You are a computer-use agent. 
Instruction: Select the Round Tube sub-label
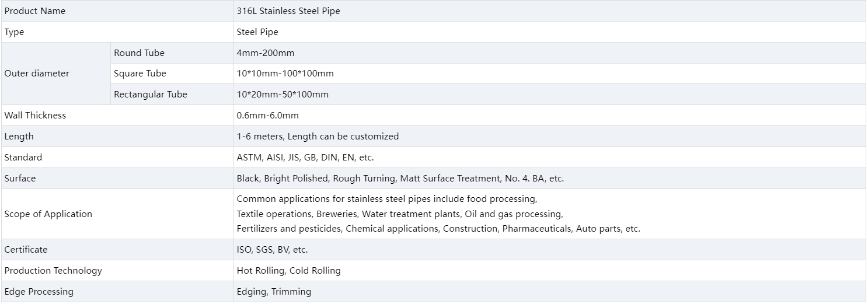tap(139, 53)
